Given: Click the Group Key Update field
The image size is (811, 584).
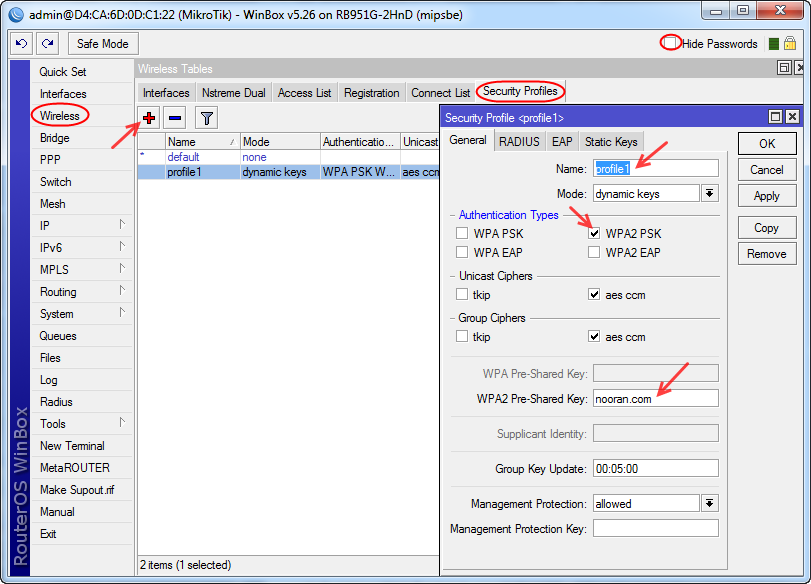Looking at the screenshot, I should click(656, 469).
